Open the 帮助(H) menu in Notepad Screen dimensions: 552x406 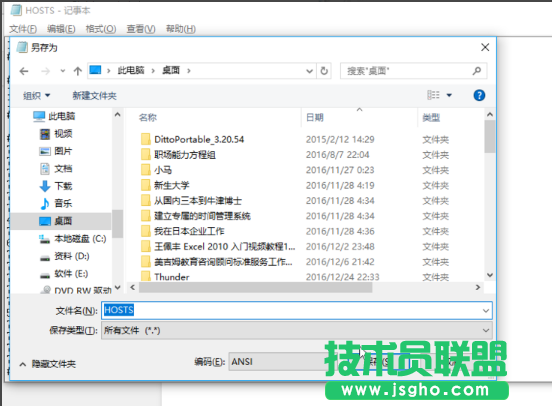181,29
